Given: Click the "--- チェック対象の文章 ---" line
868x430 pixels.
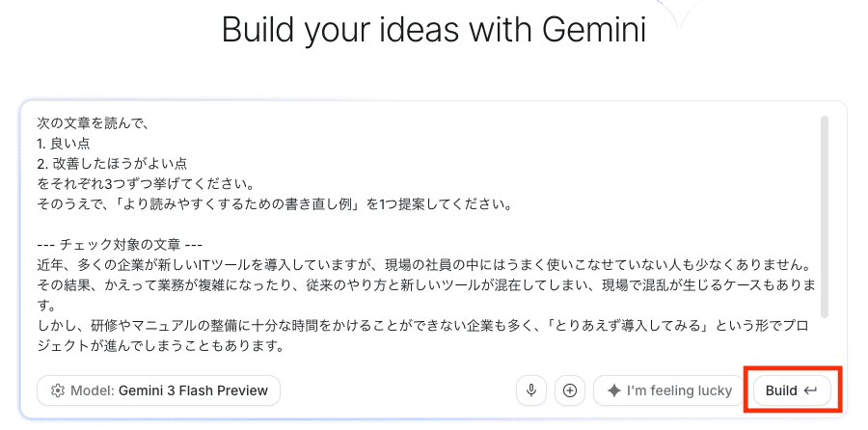Looking at the screenshot, I should (119, 245).
